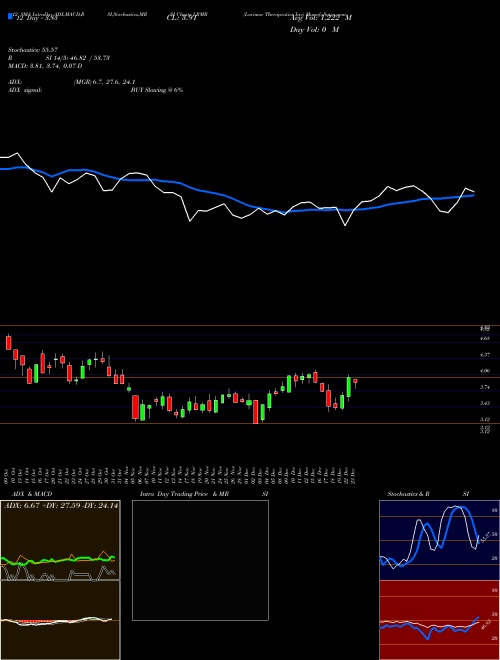Click the 4.37 price axis label
Viewport: 500px width, 660px height.
[x=485, y=355]
